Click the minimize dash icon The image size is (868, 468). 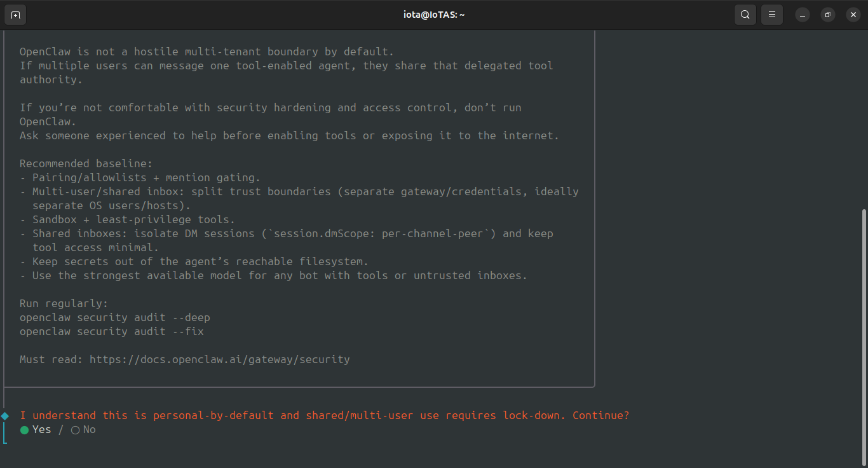coord(802,14)
